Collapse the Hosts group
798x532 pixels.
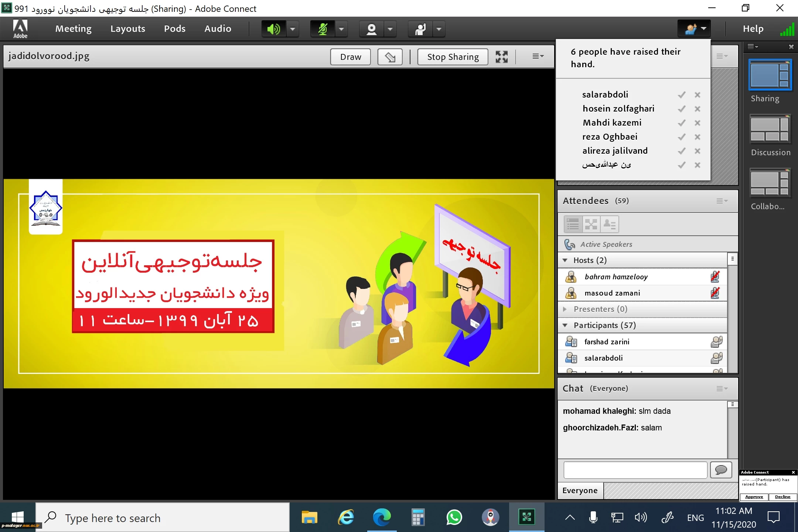point(565,260)
